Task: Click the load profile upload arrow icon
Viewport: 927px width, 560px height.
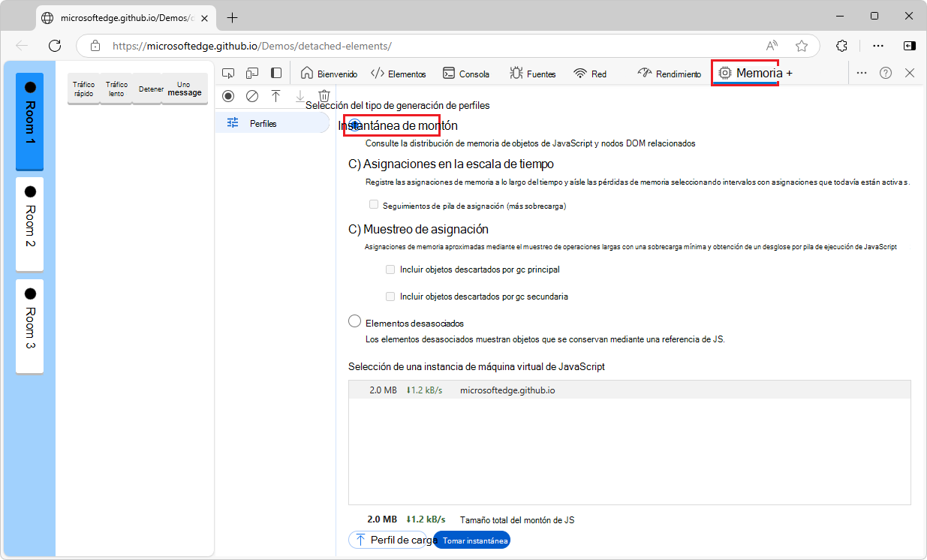Action: click(x=276, y=96)
